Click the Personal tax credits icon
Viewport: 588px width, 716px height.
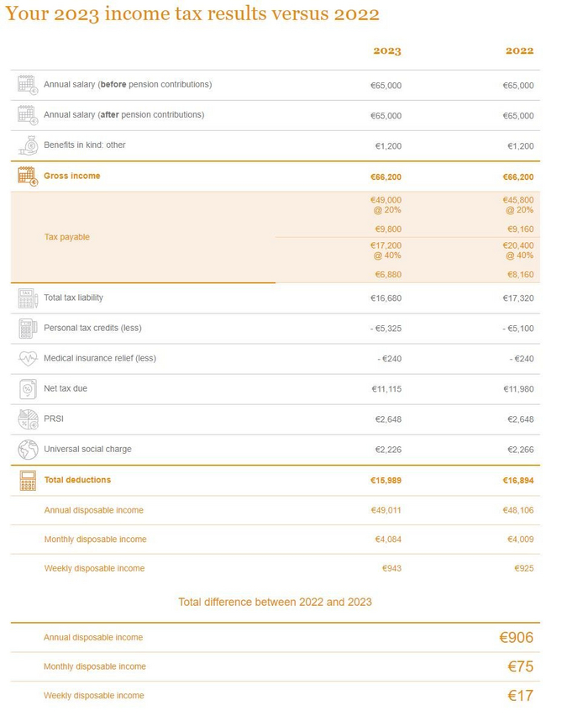27,328
